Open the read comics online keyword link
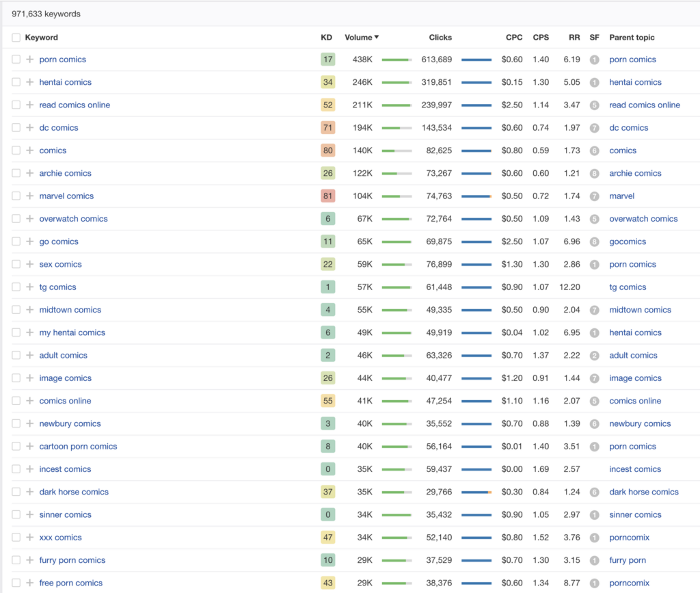 coord(75,105)
